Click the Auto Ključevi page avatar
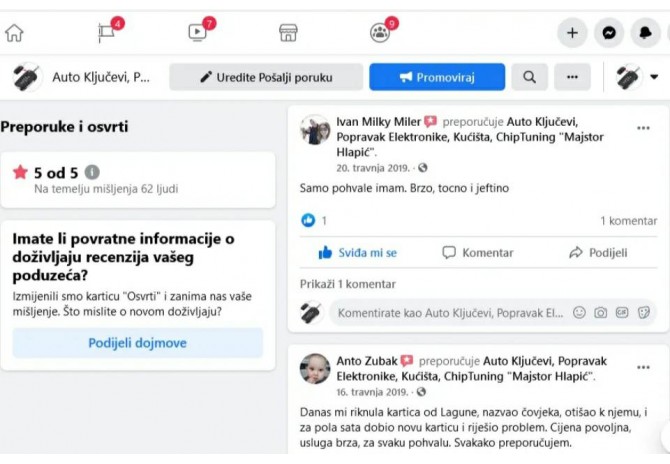Screen dimensions: 670x464 point(26,77)
